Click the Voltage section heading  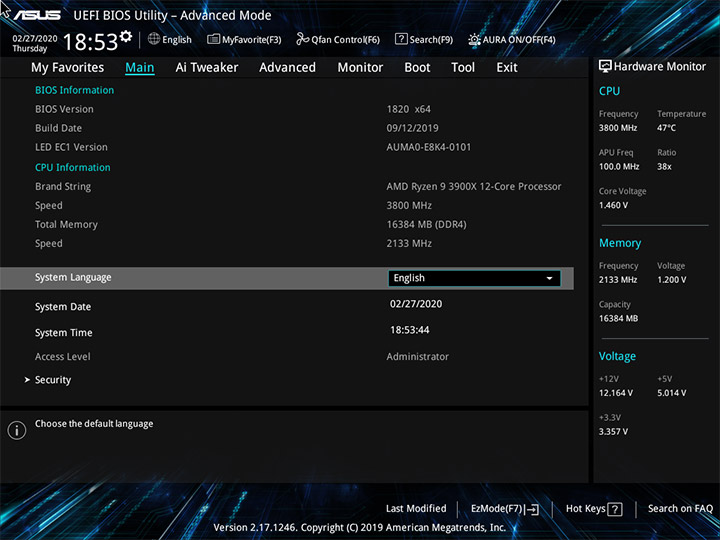pyautogui.click(x=618, y=356)
